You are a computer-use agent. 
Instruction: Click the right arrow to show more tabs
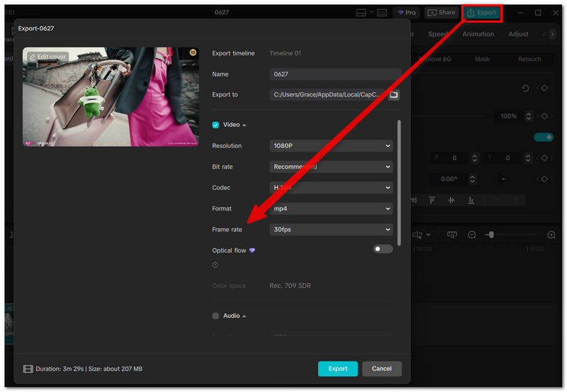[x=552, y=34]
